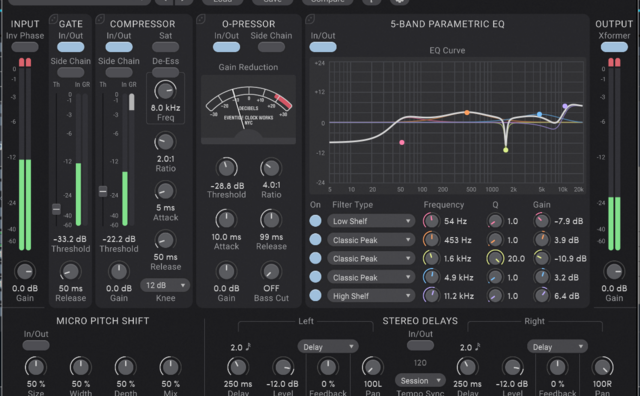
Task: Click the Q 20.0 knob
Action: pos(495,258)
